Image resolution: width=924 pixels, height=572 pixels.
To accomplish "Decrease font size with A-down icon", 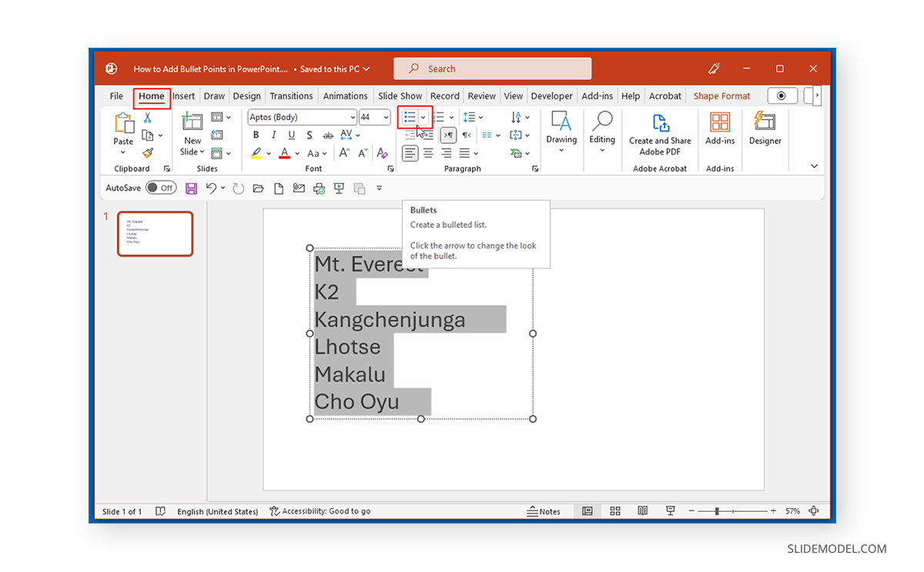I will pos(364,153).
